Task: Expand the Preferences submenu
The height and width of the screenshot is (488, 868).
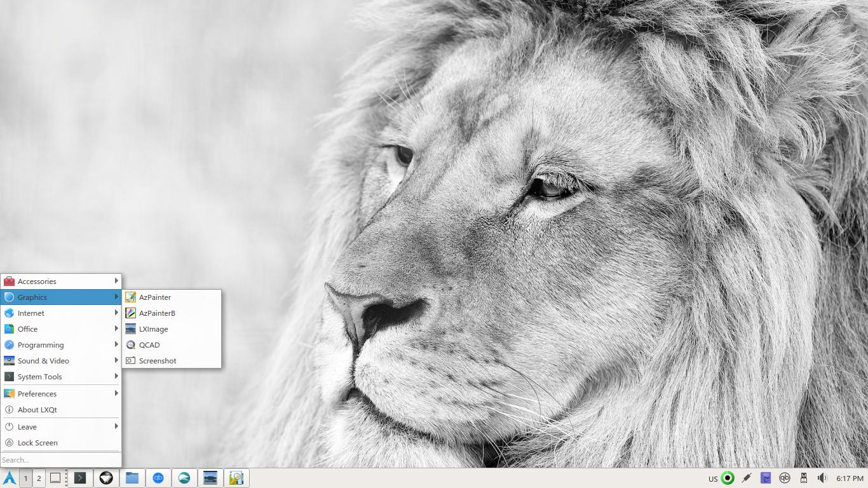Action: [61, 394]
